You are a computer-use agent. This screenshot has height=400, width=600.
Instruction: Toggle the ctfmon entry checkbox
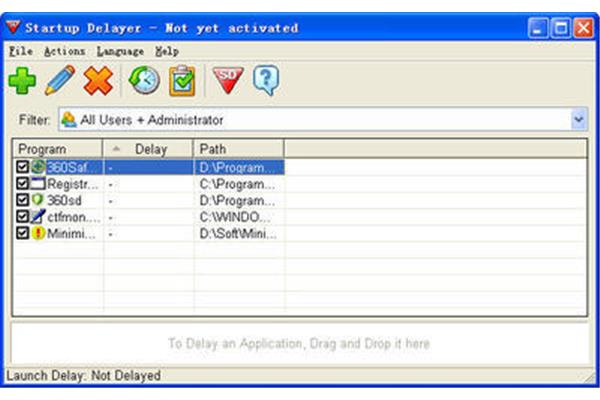coord(23,216)
